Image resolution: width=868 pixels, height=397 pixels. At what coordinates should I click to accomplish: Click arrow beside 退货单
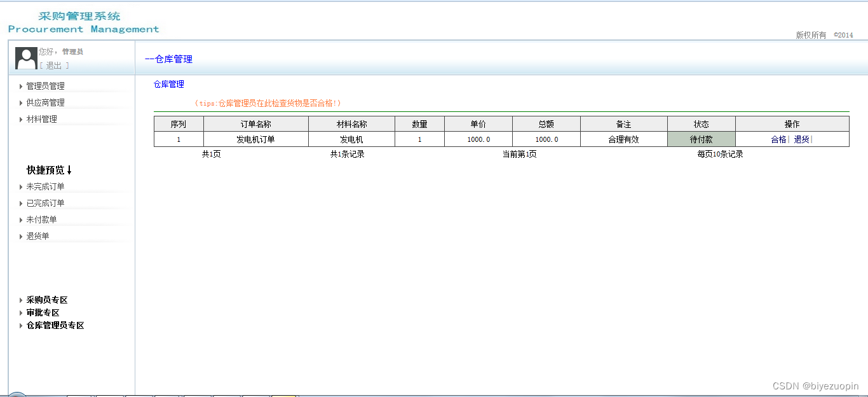21,237
